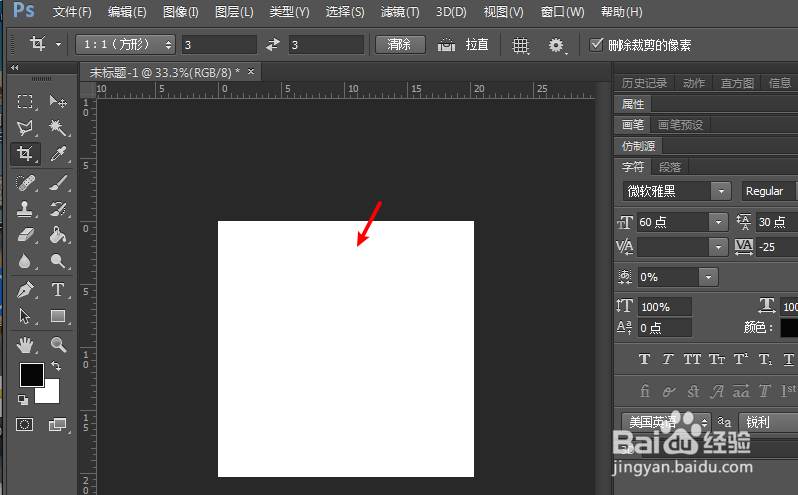This screenshot has height=495, width=798.
Task: Select the Brush tool
Action: [x=58, y=183]
